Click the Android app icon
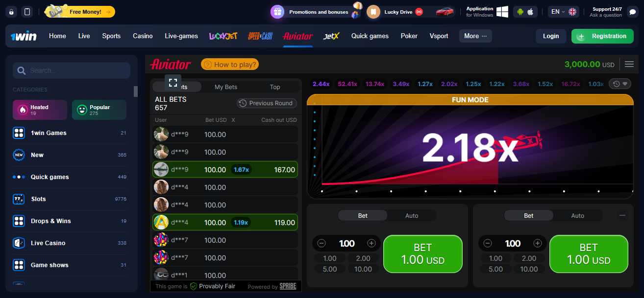Screen dimensions: 644x298 520,12
